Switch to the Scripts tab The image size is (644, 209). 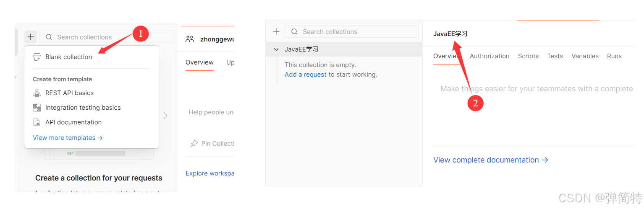tap(528, 56)
